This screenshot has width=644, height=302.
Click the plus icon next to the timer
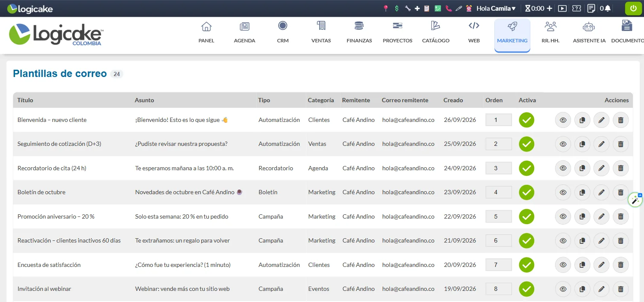point(549,8)
